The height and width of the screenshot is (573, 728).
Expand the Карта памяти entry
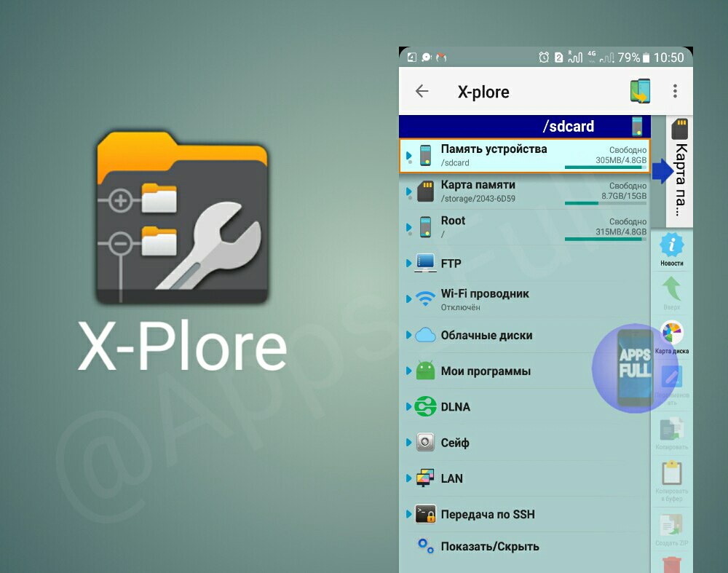click(x=408, y=191)
